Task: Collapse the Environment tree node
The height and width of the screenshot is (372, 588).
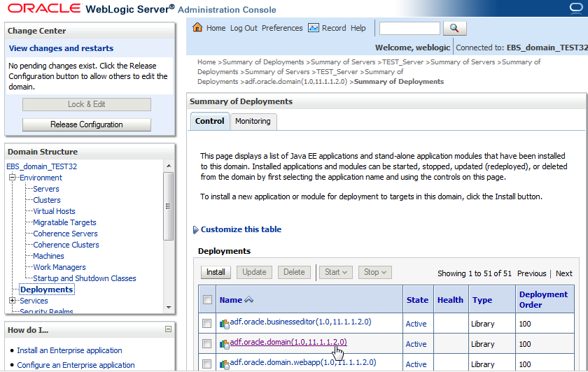Action: [x=13, y=177]
